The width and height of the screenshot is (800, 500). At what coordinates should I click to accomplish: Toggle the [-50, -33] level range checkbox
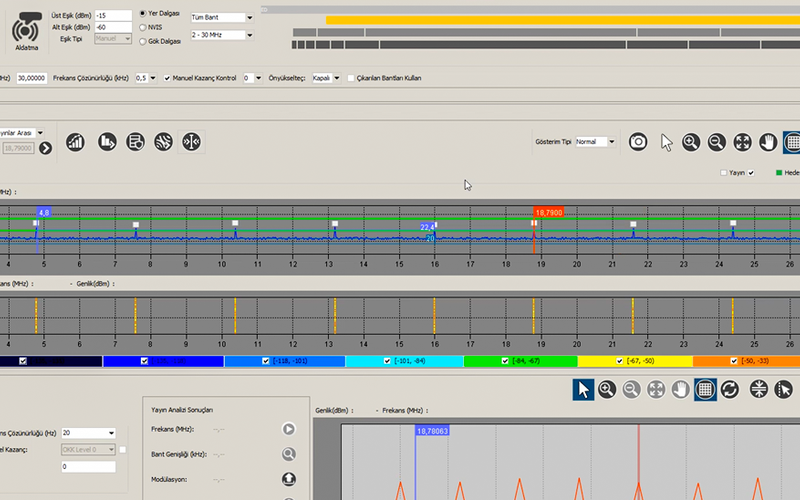coord(734,361)
